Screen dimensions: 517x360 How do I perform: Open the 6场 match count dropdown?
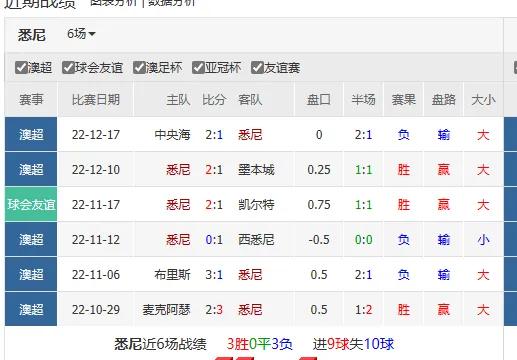[x=81, y=34]
